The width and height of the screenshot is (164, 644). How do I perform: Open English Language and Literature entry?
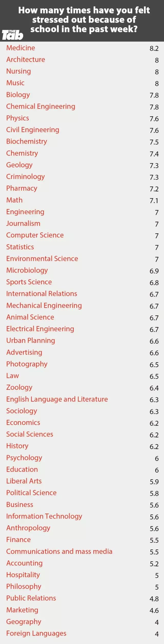pyautogui.click(x=57, y=399)
